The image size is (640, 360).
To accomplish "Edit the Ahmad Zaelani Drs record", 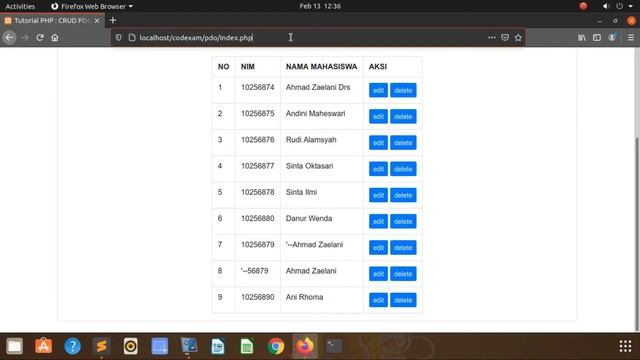I will [378, 90].
